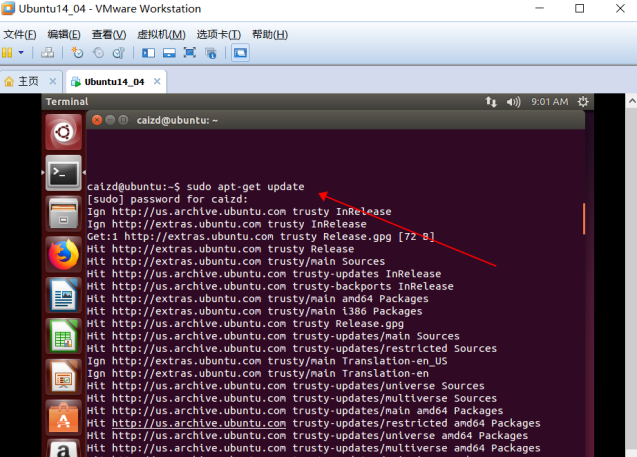Click the us.archive 'trusty Release.gpg' line

pyautogui.click(x=245, y=324)
